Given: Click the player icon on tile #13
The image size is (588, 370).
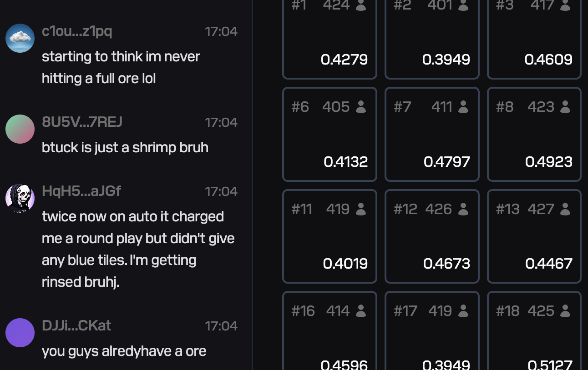Looking at the screenshot, I should [565, 209].
